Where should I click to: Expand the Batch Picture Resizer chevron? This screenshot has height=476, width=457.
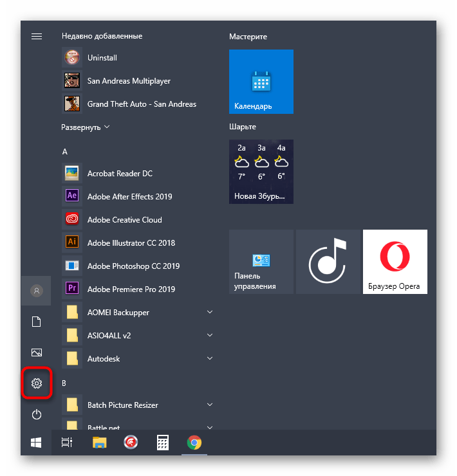tap(210, 405)
